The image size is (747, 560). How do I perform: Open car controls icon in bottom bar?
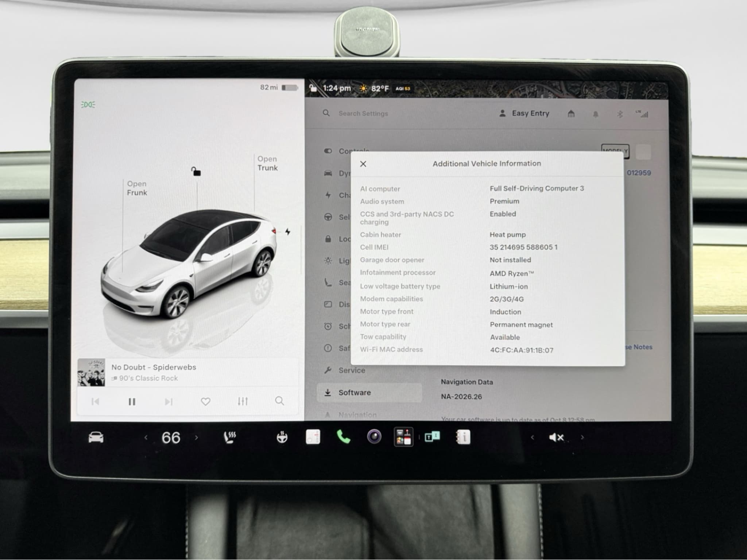[x=96, y=437]
